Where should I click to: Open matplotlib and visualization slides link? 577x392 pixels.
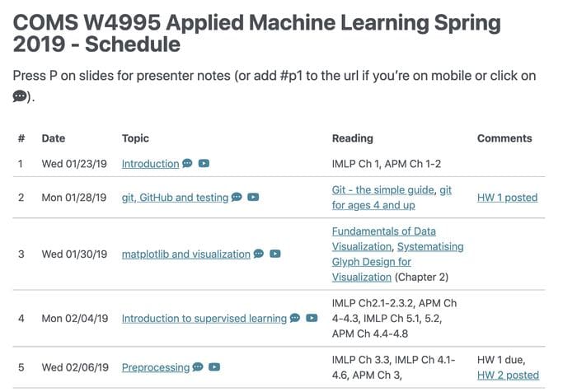point(185,254)
